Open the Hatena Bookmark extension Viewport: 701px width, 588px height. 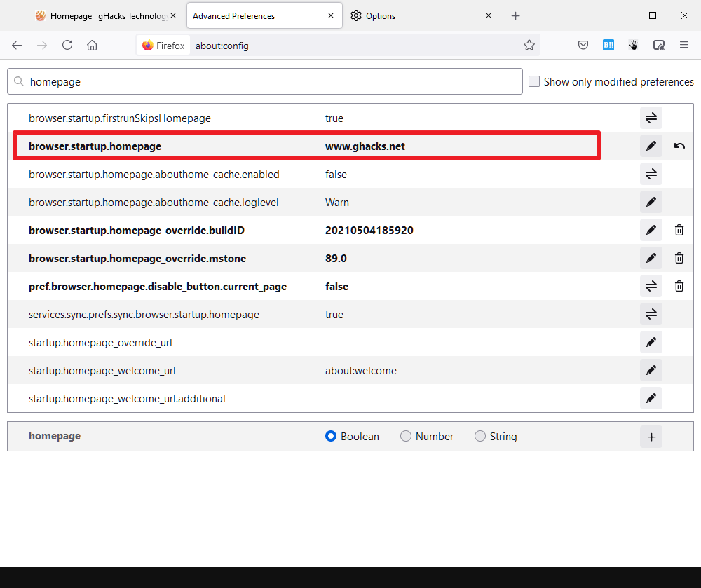point(608,45)
